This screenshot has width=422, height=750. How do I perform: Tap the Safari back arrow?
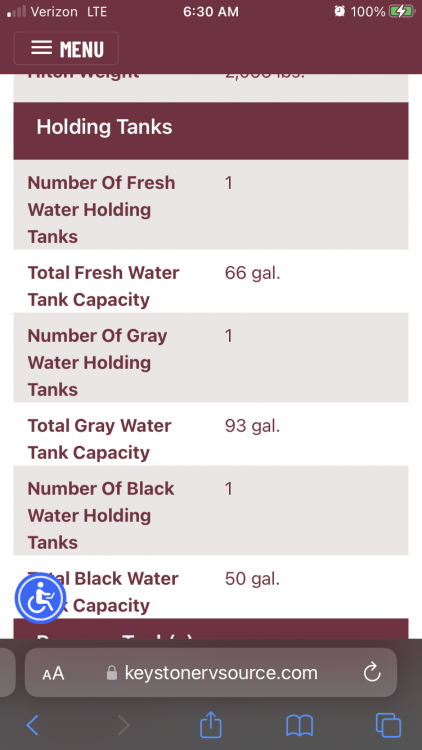[33, 725]
